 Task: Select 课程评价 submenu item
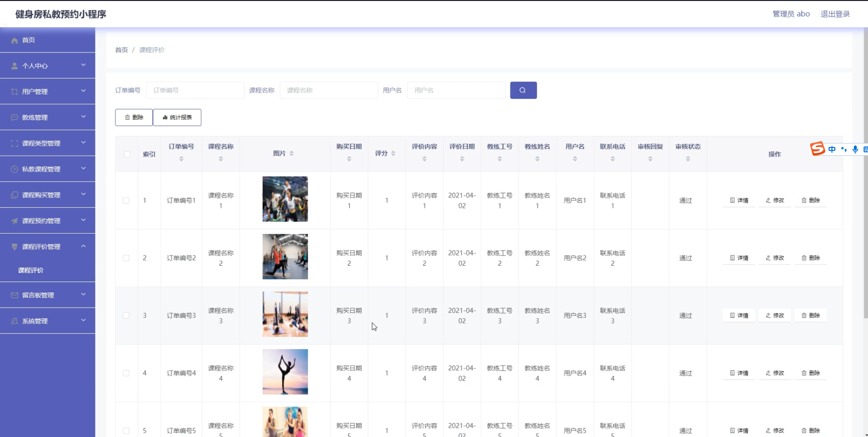[31, 270]
